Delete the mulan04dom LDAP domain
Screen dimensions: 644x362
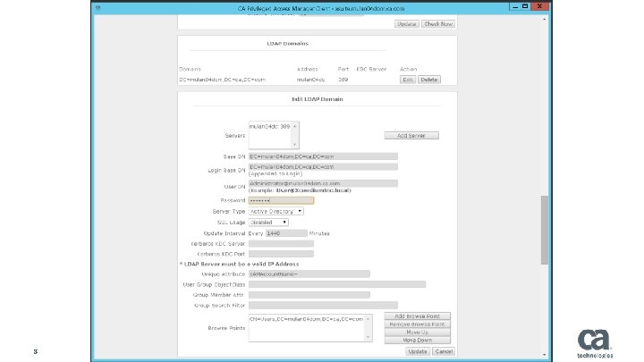(429, 80)
